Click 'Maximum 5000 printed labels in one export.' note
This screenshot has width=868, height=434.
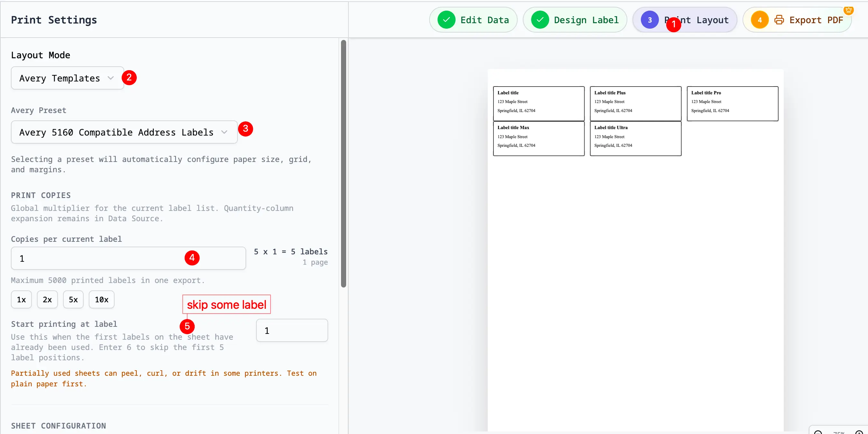pyautogui.click(x=108, y=280)
